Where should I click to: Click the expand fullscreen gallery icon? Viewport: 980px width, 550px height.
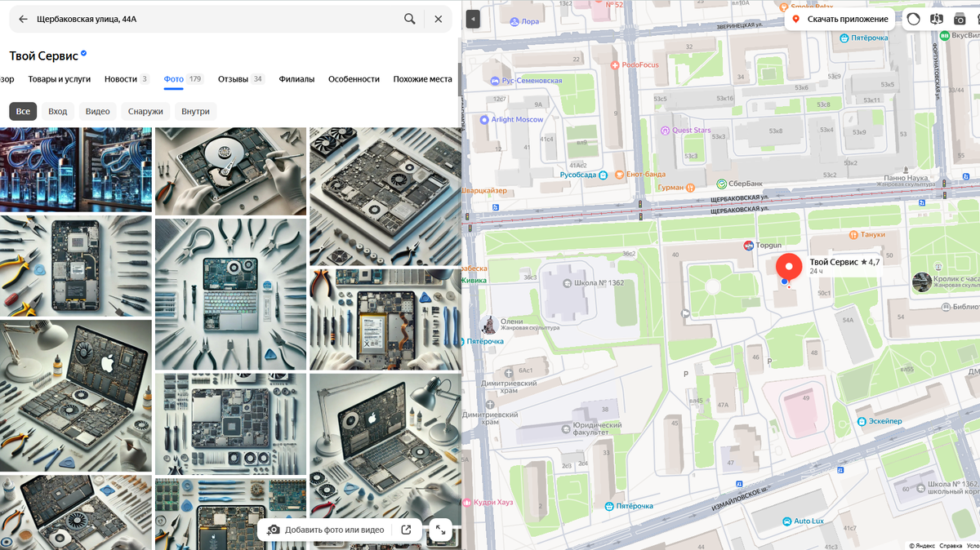pos(440,530)
